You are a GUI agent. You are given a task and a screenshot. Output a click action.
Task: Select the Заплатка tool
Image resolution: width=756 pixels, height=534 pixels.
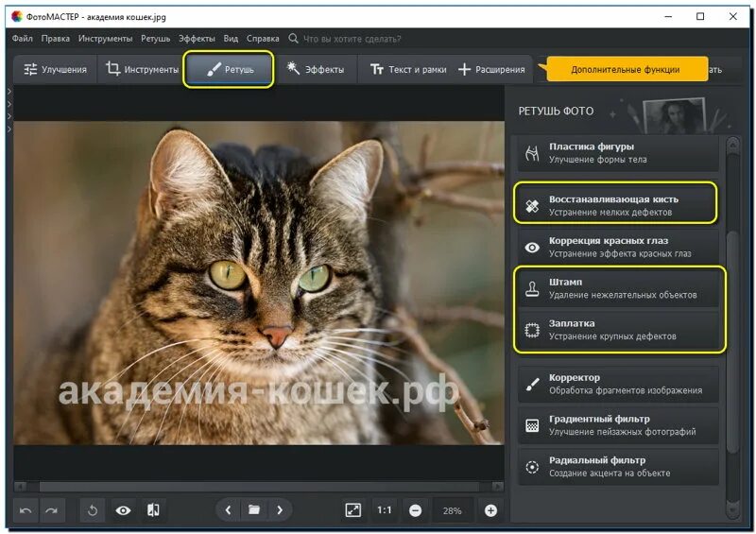(x=618, y=330)
